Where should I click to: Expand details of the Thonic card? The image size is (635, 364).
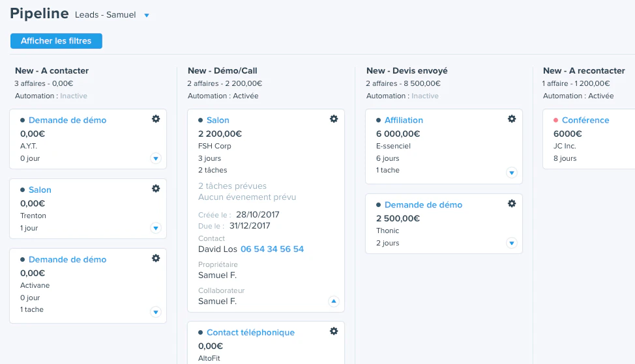512,243
